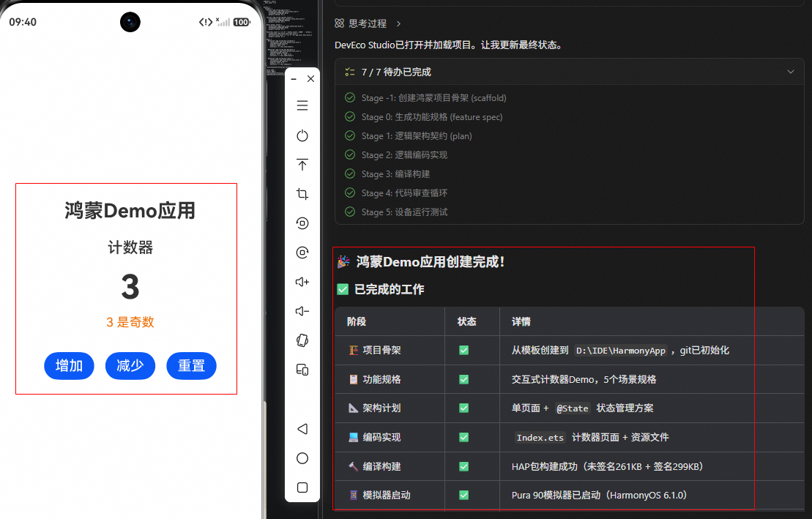The height and width of the screenshot is (519, 812).
Task: Tap the signal strength icon in phone status bar
Action: tap(223, 22)
